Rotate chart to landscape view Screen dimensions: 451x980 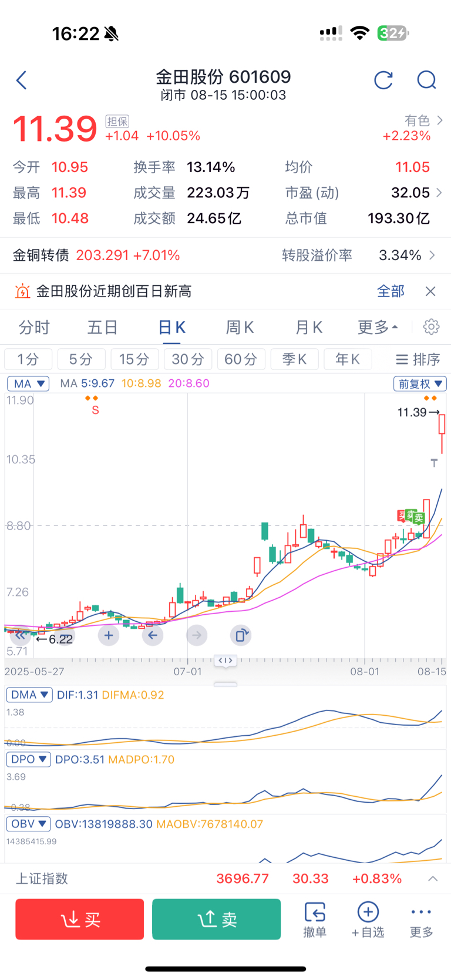pyautogui.click(x=241, y=635)
